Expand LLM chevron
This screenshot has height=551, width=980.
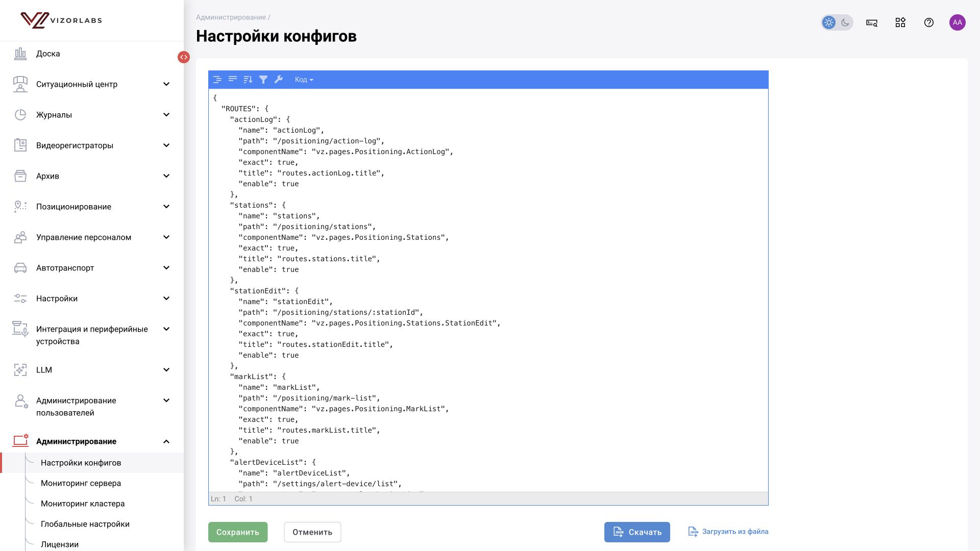click(x=166, y=370)
